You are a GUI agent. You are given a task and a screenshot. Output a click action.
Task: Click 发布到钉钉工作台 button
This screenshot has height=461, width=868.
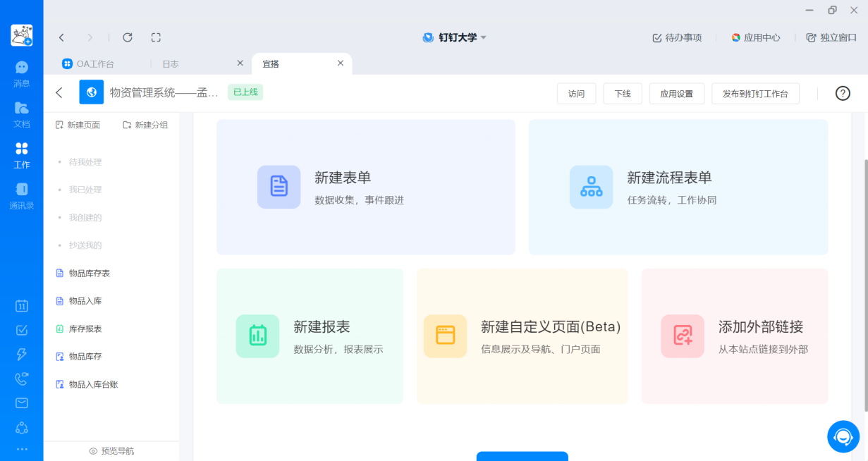(x=755, y=94)
